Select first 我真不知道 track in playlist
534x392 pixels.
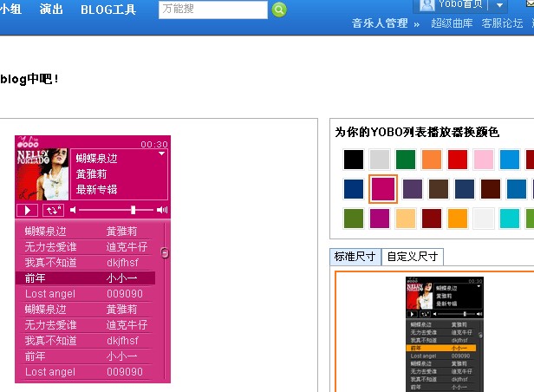(x=87, y=262)
